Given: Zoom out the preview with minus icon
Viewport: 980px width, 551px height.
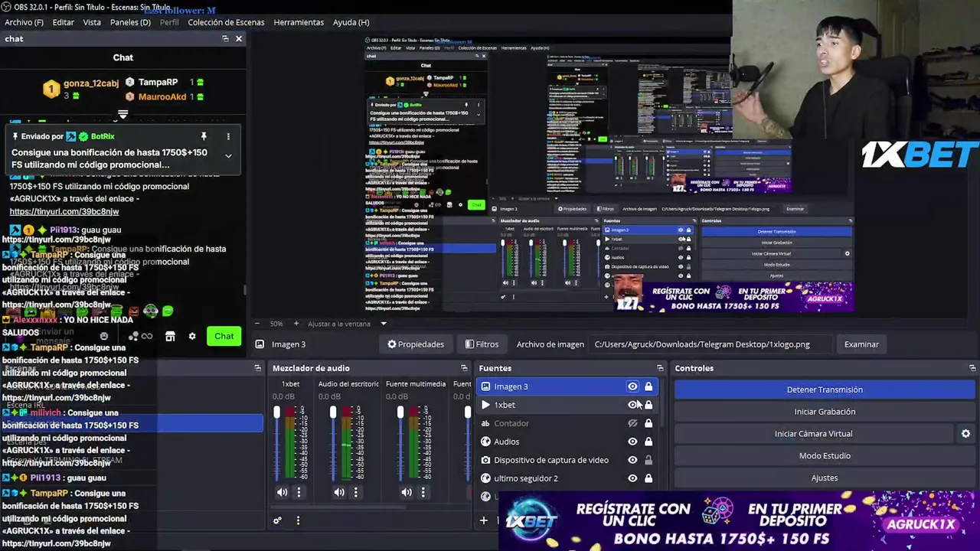Looking at the screenshot, I should tap(257, 324).
